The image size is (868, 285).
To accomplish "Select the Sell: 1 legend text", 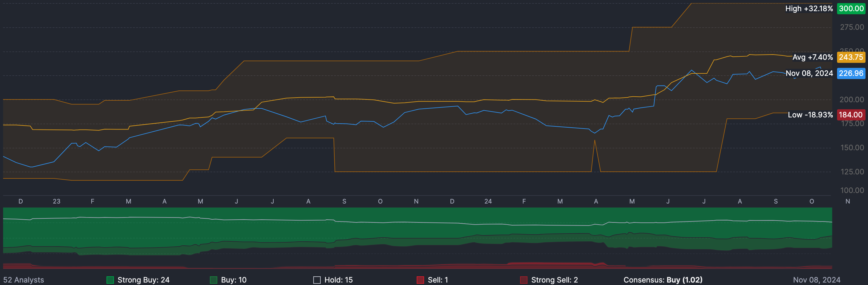I will pyautogui.click(x=438, y=280).
